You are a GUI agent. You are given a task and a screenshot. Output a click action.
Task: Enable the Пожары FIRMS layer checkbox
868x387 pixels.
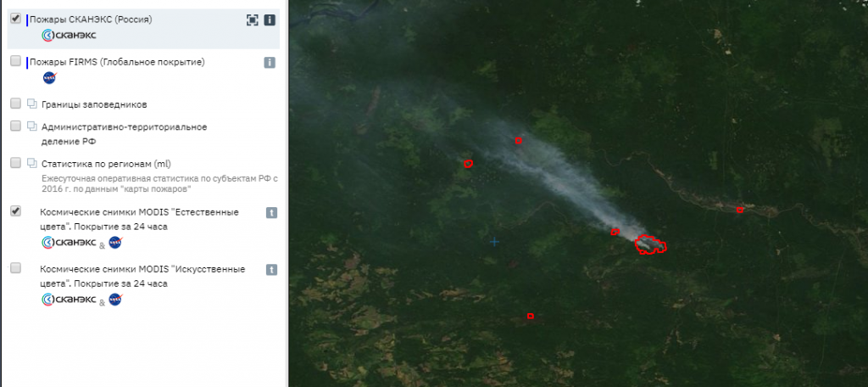(x=15, y=61)
